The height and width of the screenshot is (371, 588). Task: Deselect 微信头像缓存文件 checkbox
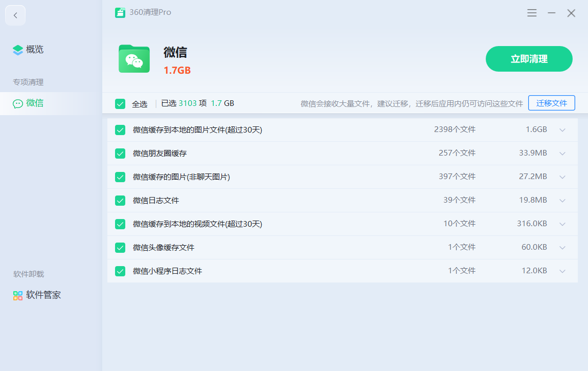(x=120, y=248)
